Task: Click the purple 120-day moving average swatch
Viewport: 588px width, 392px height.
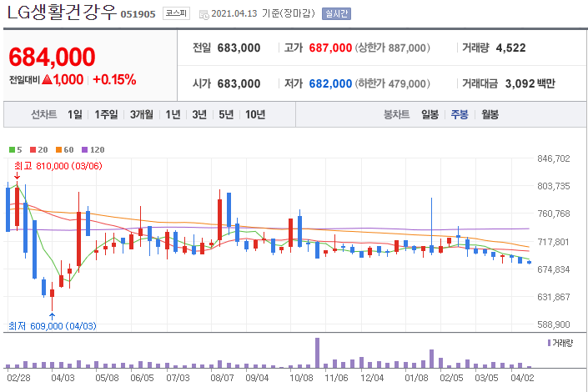Action: [85, 149]
